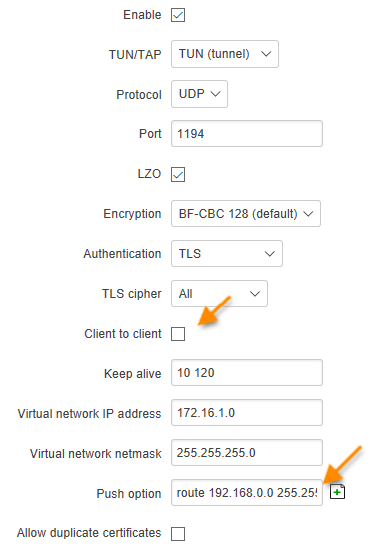Open the Protocol UDP dropdown
The height and width of the screenshot is (556, 372).
pos(199,94)
